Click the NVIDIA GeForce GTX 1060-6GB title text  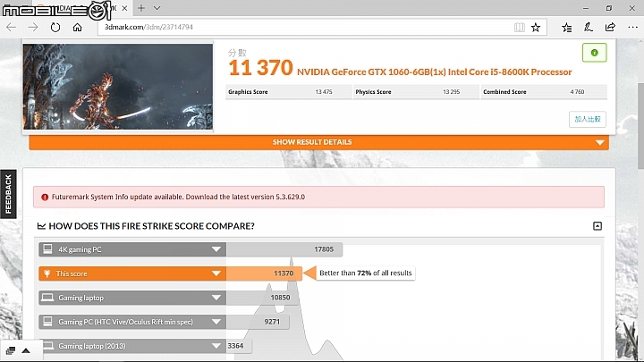(x=434, y=72)
